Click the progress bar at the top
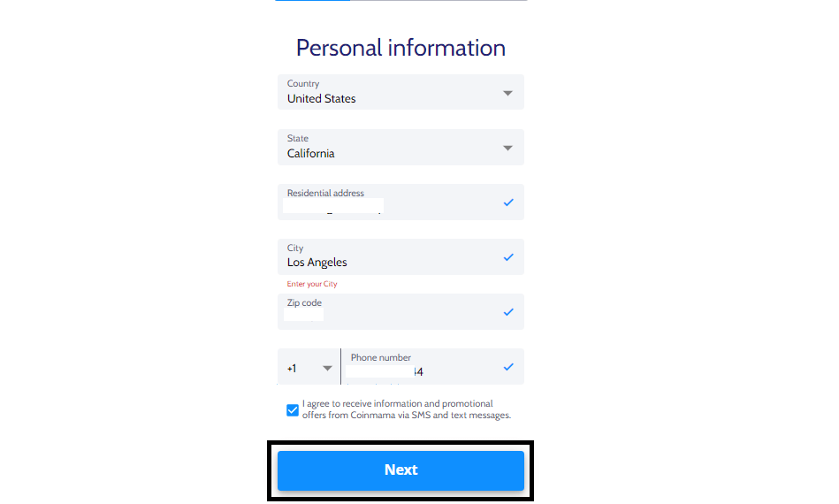The height and width of the screenshot is (504, 839). click(400, 1)
